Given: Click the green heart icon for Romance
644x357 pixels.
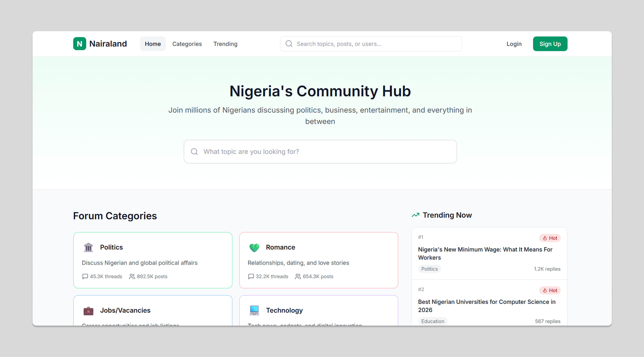Looking at the screenshot, I should (254, 247).
